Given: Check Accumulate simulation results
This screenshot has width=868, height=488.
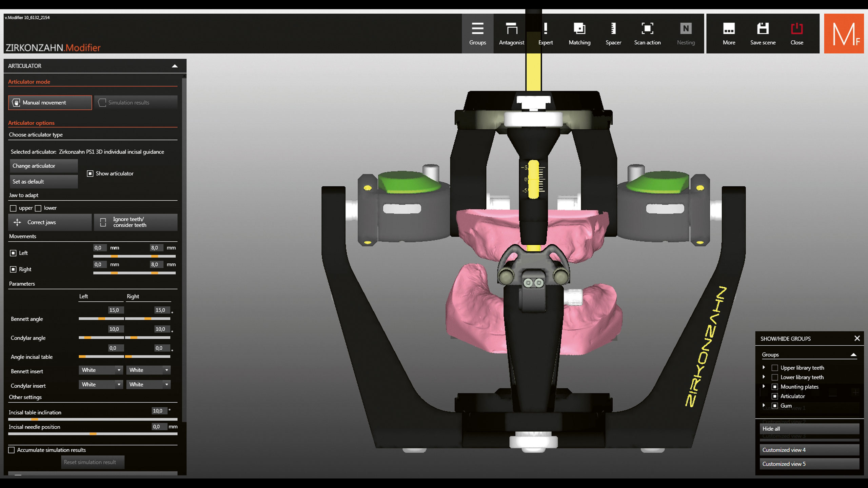Looking at the screenshot, I should pos(12,450).
